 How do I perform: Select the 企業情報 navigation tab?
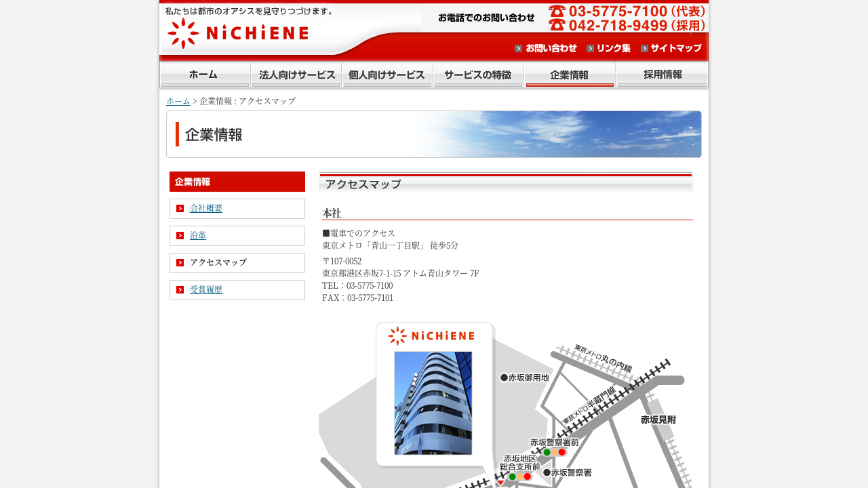[x=570, y=75]
